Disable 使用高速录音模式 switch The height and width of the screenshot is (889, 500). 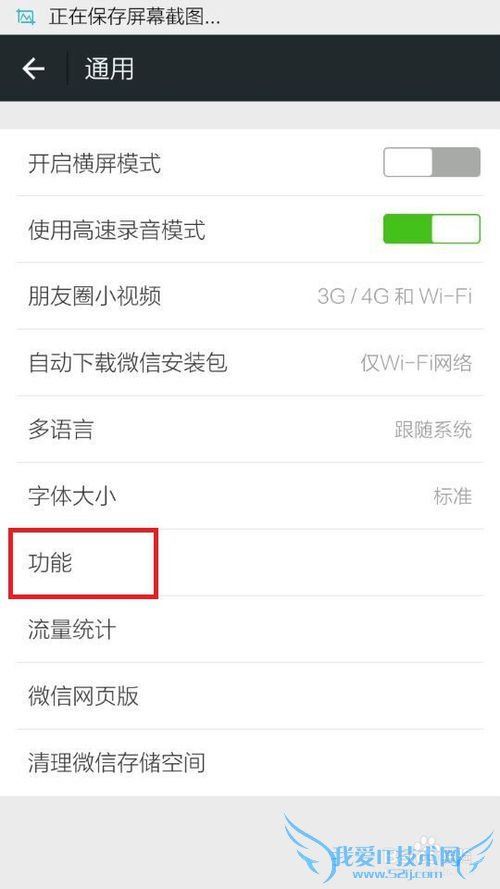(431, 229)
